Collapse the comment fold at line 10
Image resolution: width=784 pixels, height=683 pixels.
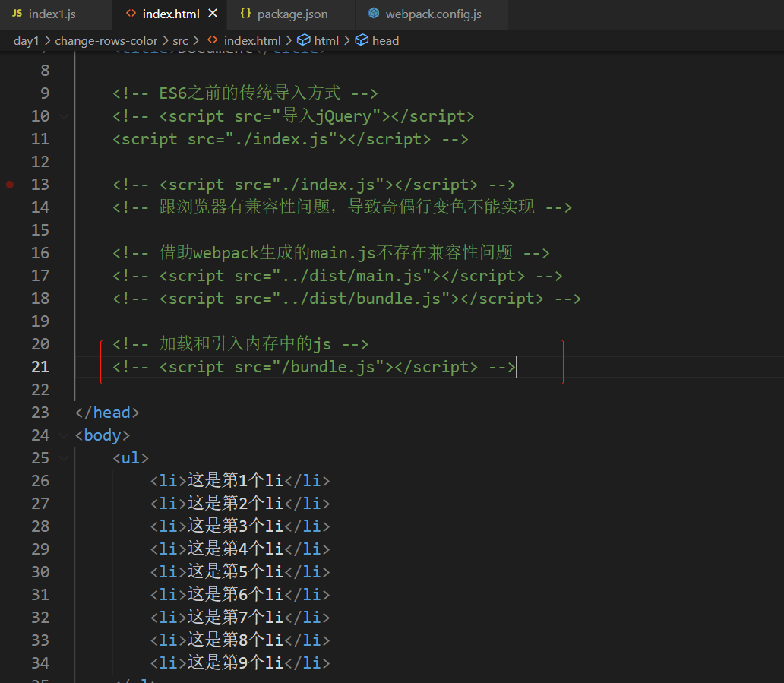[64, 116]
